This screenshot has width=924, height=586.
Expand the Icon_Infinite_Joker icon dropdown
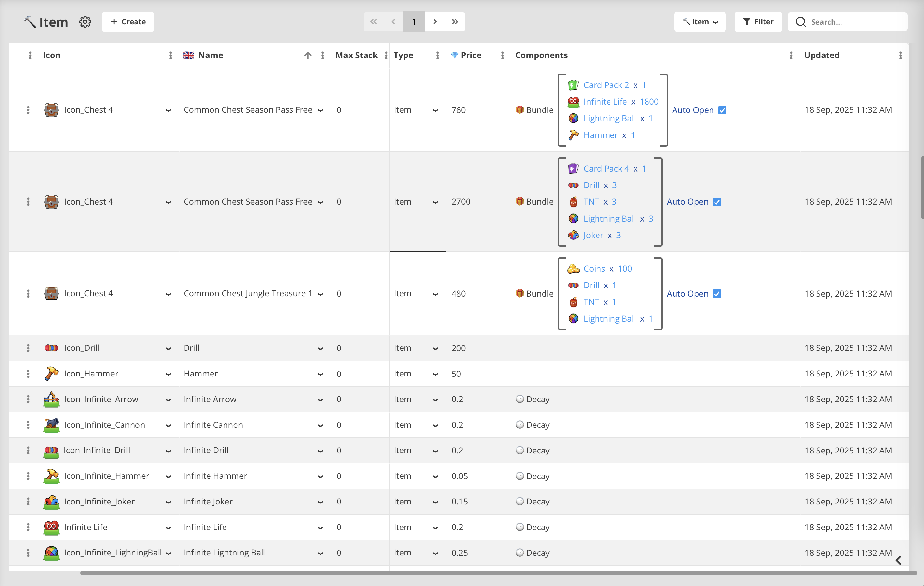(168, 502)
